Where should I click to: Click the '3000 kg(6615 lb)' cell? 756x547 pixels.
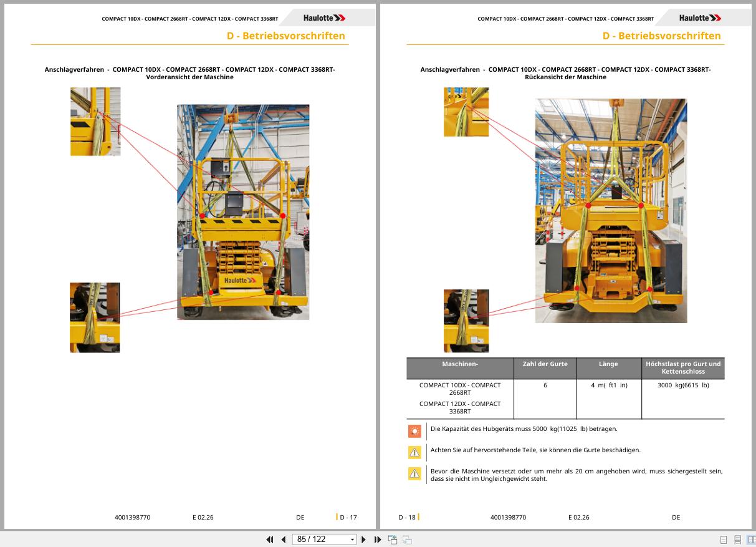tap(683, 385)
